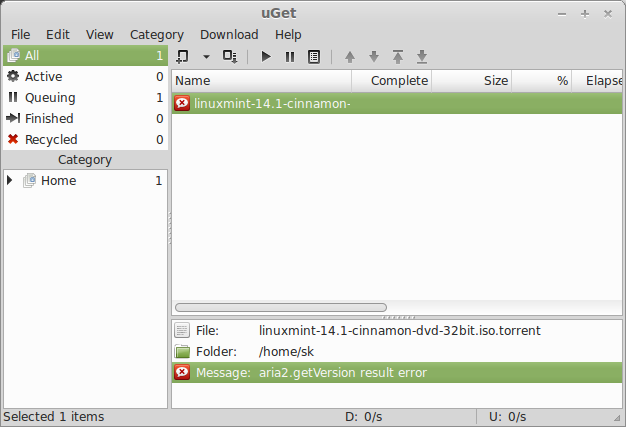Sort by the % column header

[542, 81]
